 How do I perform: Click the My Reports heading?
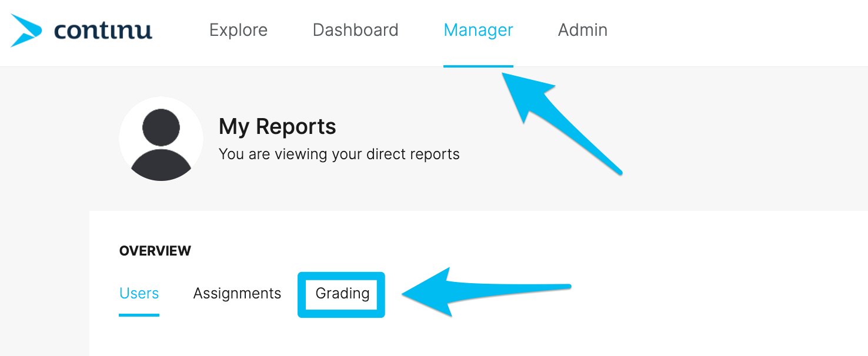278,126
